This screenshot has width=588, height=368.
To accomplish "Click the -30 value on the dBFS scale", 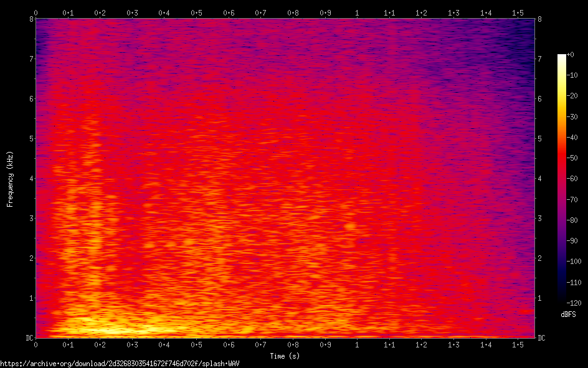I will tap(575, 117).
